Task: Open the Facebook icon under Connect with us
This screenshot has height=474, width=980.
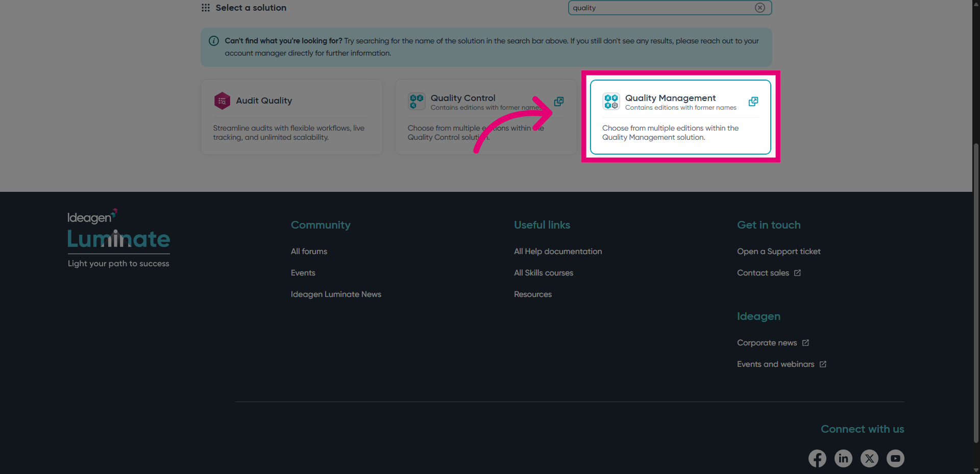Action: [x=817, y=458]
